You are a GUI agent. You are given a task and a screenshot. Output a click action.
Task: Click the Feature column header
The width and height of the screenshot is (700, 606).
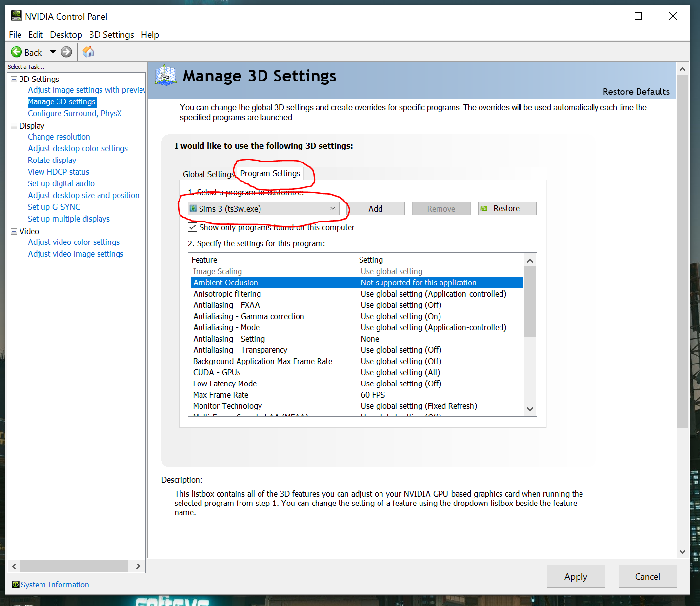click(x=272, y=260)
